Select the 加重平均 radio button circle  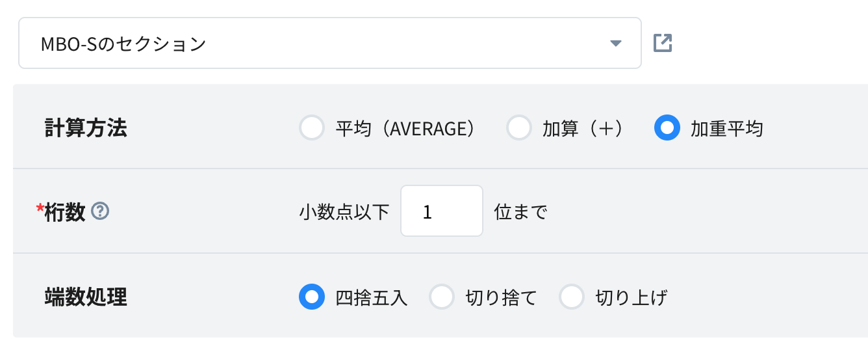pos(667,128)
